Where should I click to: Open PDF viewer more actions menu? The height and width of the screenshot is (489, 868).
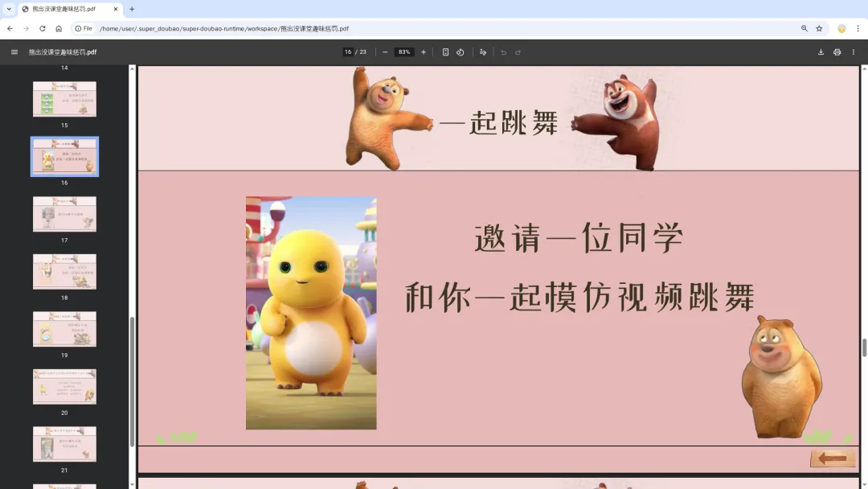853,52
